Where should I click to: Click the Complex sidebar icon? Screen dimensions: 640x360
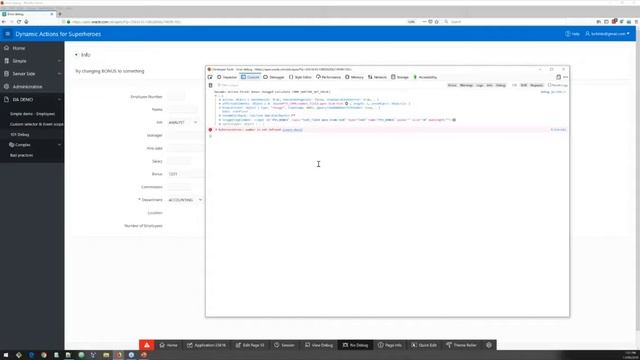(11, 145)
